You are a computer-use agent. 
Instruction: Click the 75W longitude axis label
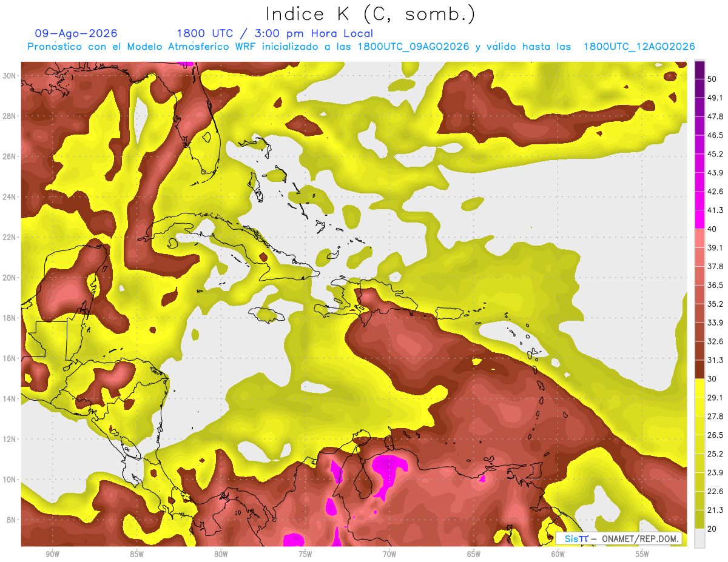click(305, 555)
